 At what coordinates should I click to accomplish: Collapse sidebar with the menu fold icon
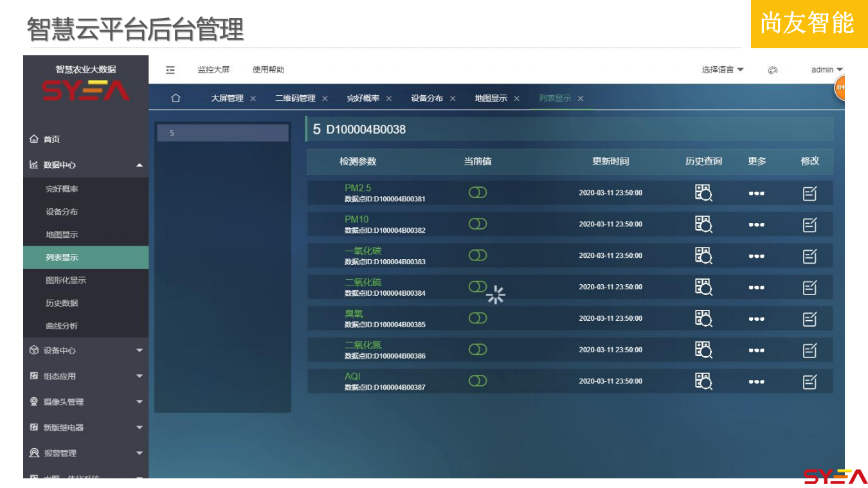[x=170, y=69]
